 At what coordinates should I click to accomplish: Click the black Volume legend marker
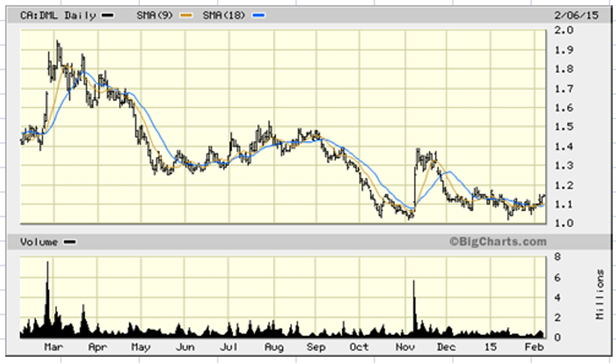(x=70, y=242)
